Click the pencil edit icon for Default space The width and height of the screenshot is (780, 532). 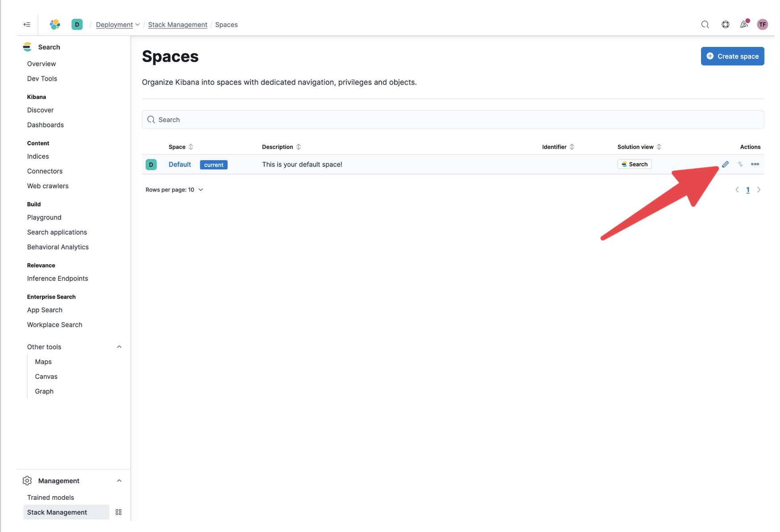[x=726, y=164]
